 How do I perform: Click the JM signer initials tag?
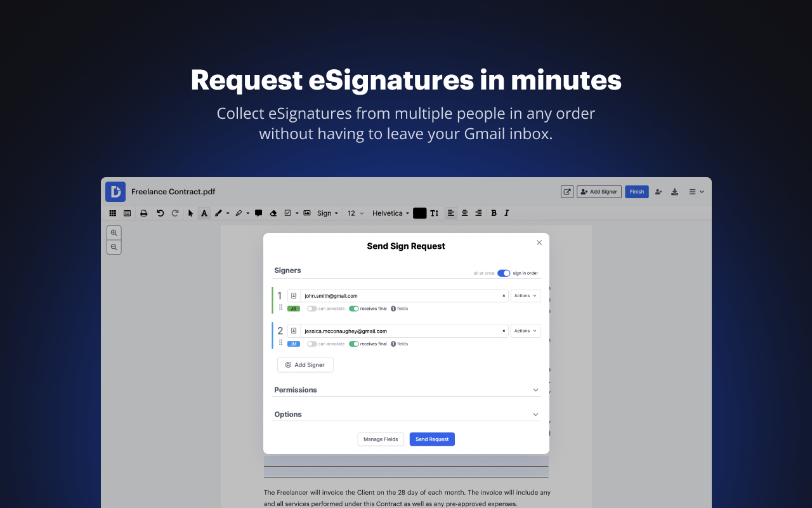[294, 344]
